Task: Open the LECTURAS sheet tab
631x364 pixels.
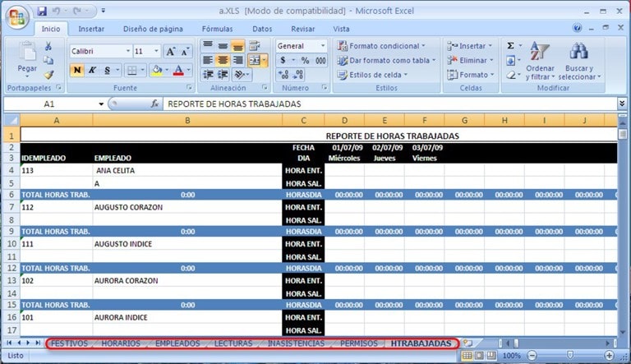Action: pyautogui.click(x=233, y=343)
